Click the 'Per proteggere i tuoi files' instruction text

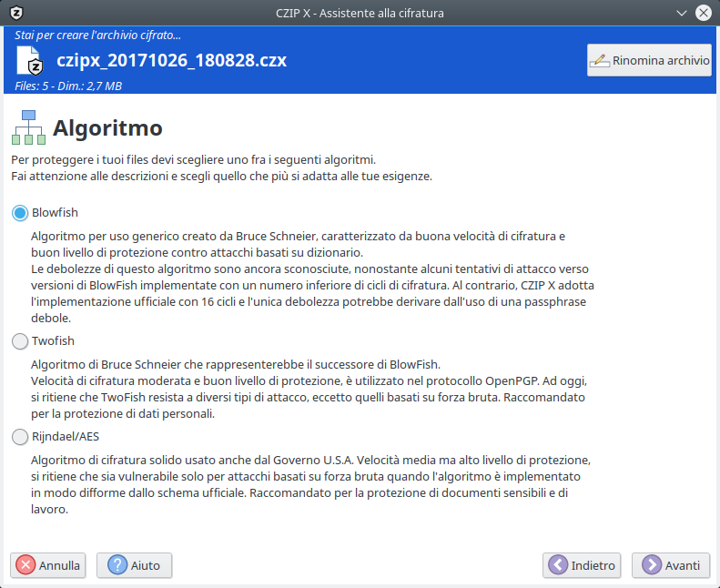[221, 168]
